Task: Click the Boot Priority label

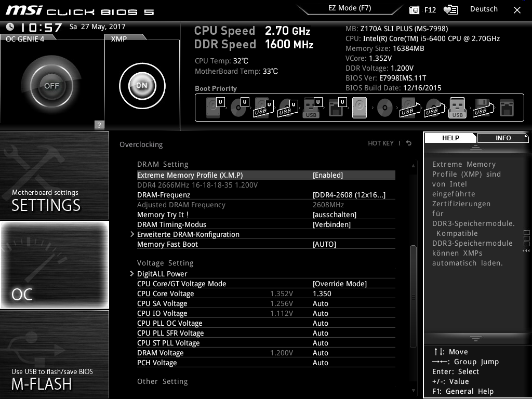Action: click(216, 88)
